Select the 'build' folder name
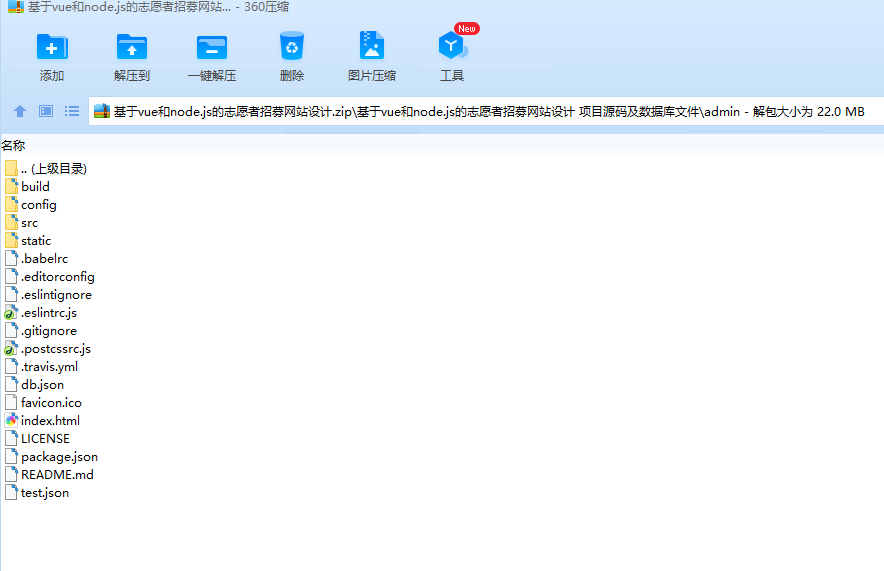Screen dimensions: 884x571 tap(36, 187)
